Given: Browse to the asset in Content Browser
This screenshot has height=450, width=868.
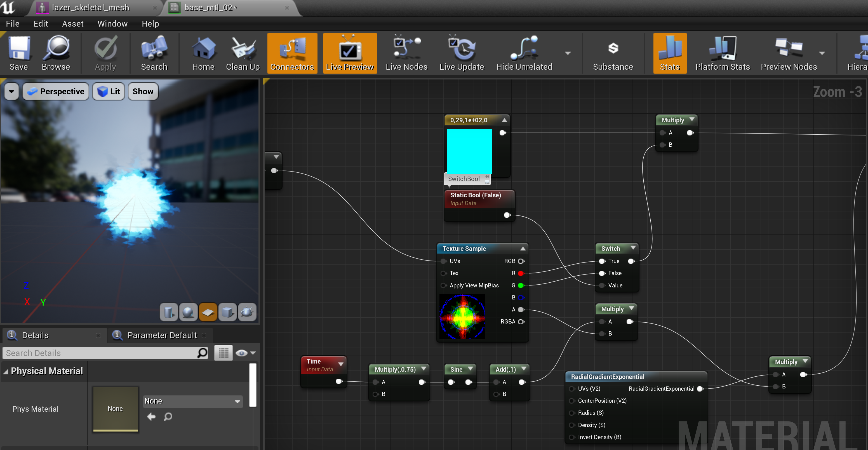Looking at the screenshot, I should point(56,52).
